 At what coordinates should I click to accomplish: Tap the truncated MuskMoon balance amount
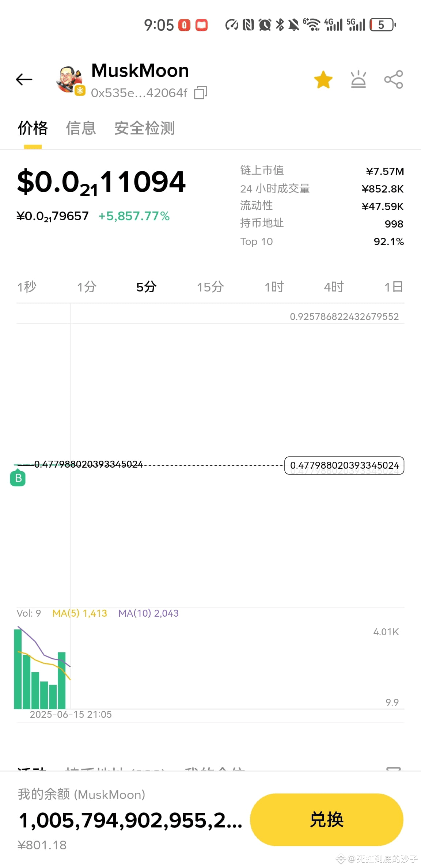pos(130,821)
